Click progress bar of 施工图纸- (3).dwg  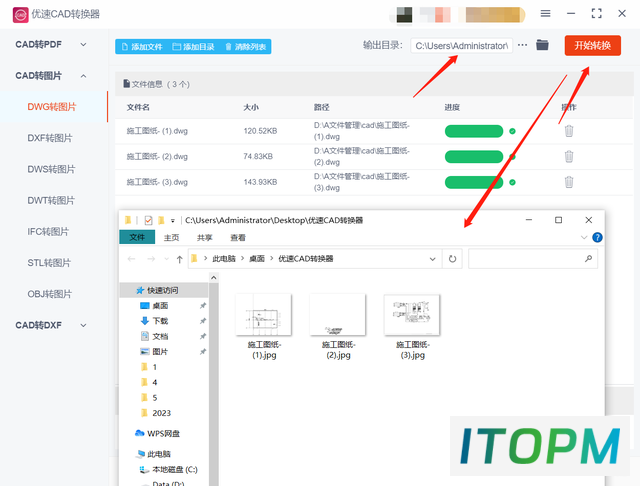[474, 182]
